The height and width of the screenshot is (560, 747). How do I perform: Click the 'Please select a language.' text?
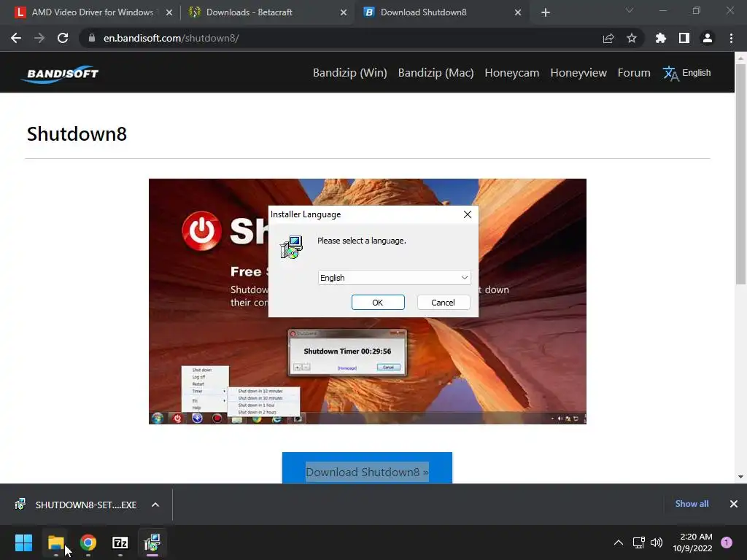tap(362, 241)
